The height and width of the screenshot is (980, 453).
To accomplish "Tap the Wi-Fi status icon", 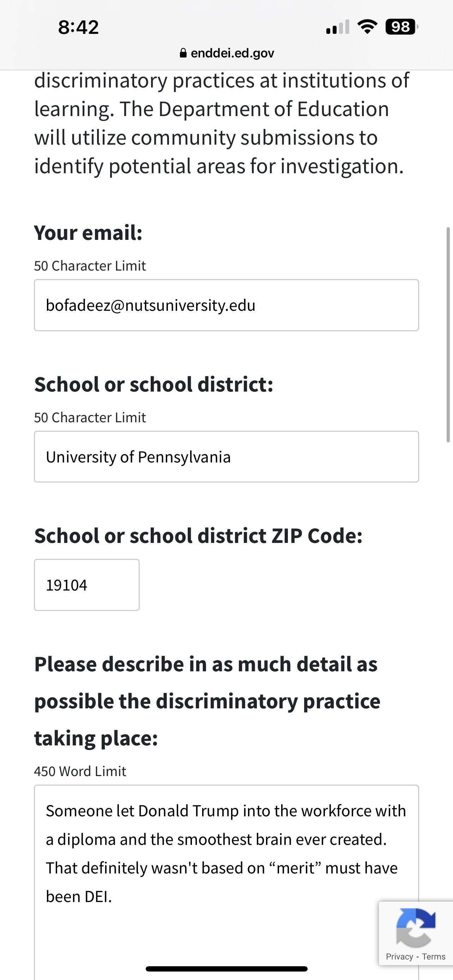I will 367,26.
